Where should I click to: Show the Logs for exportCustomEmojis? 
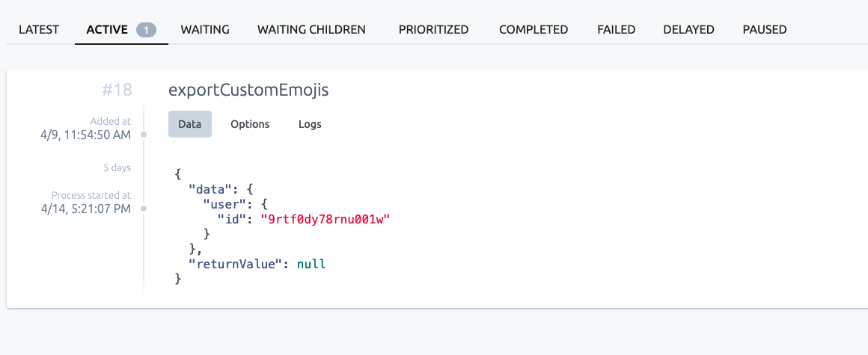click(x=310, y=124)
